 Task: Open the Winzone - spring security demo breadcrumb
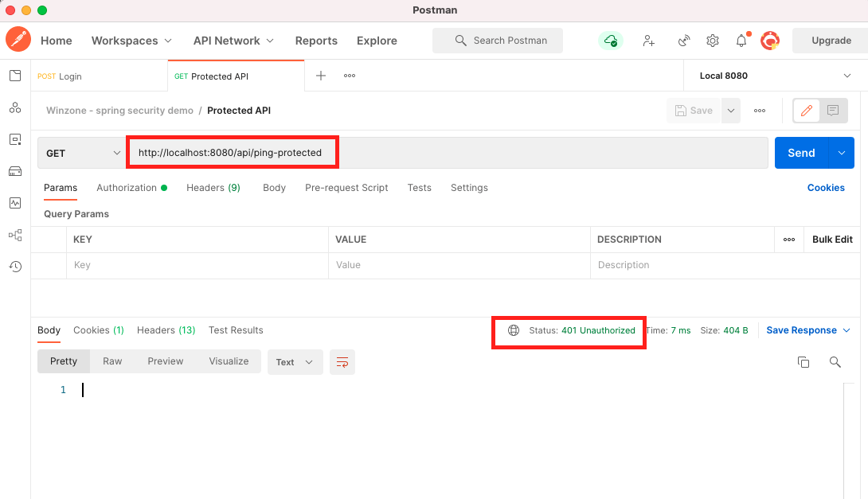coord(119,111)
